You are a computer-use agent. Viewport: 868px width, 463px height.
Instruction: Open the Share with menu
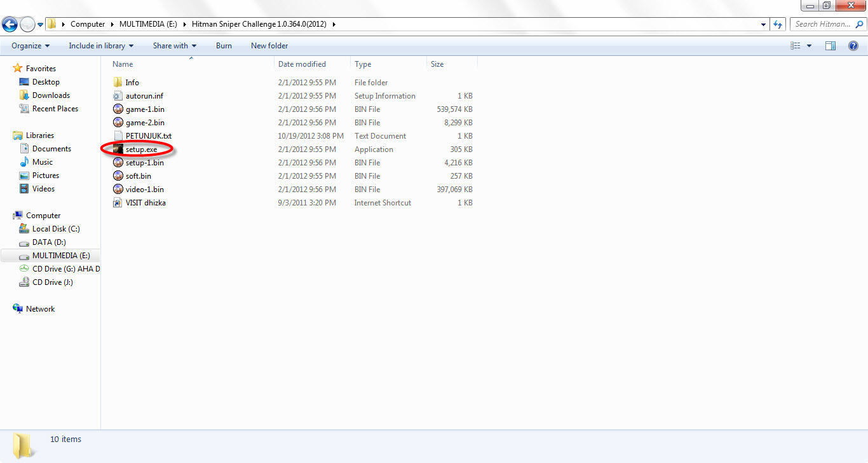click(x=175, y=46)
